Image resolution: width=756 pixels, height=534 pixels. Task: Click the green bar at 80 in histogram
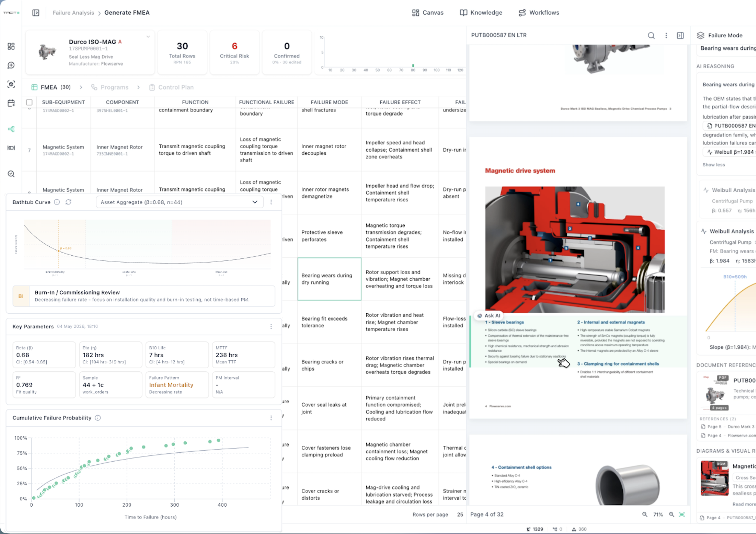click(413, 65)
